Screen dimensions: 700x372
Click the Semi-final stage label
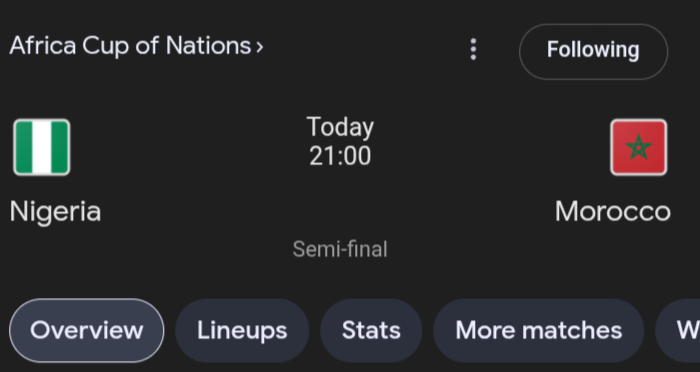click(340, 249)
